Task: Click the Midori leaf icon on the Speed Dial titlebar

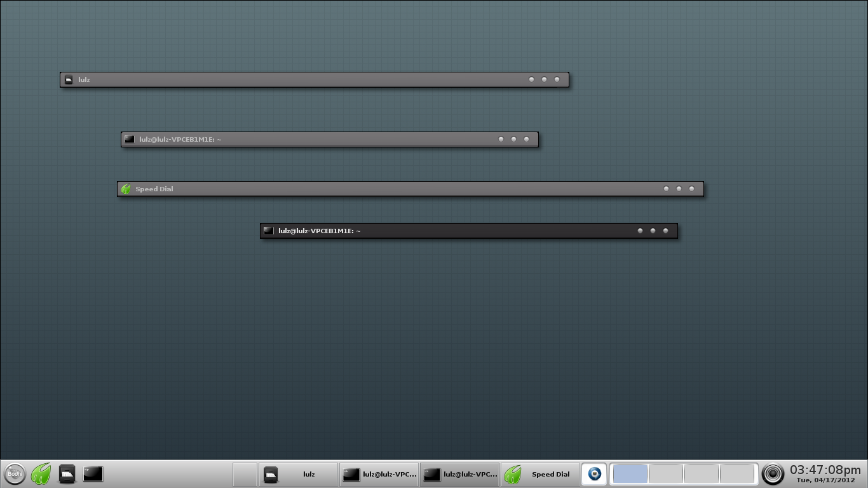Action: [125, 188]
